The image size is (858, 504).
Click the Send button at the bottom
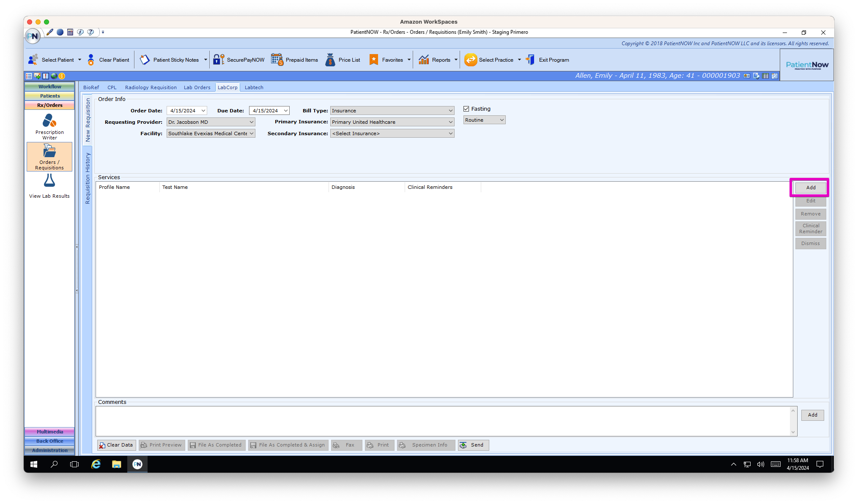tap(473, 445)
